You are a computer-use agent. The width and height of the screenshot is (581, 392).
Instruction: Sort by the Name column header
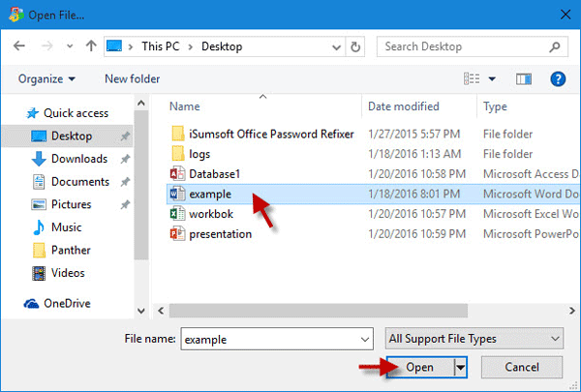(185, 106)
